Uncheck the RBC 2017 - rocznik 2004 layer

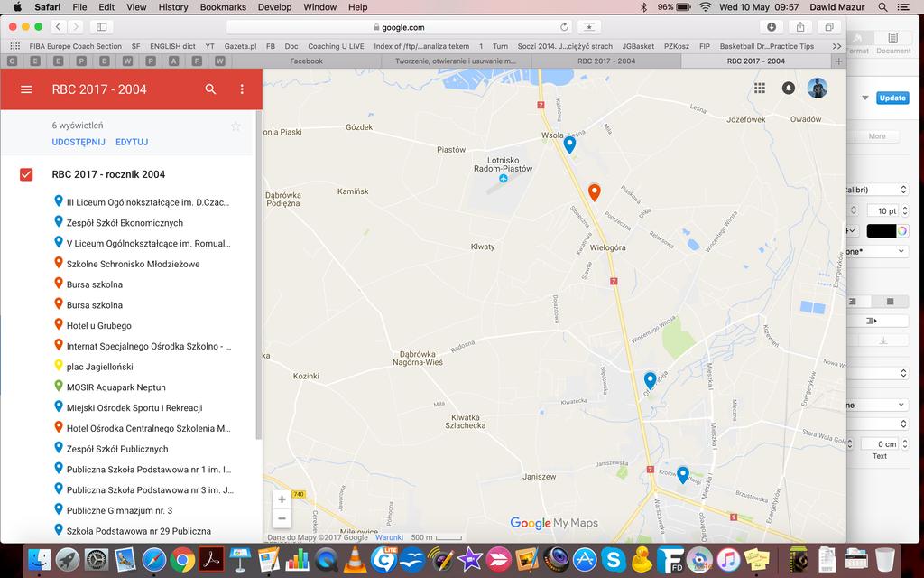(26, 174)
